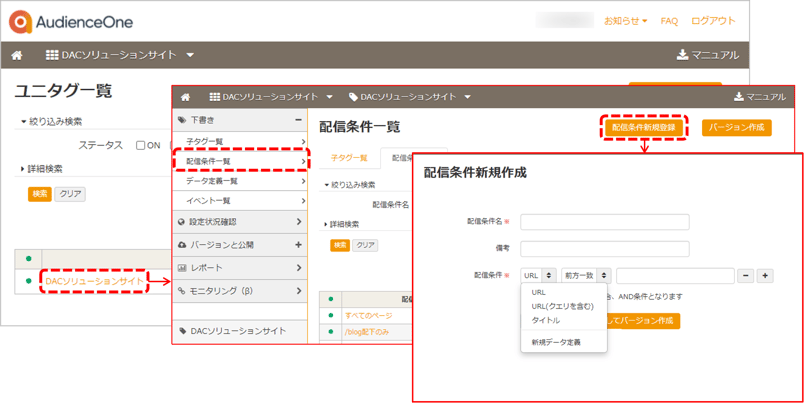Open レポート section
Viewport: 804px width, 403px height.
click(239, 268)
